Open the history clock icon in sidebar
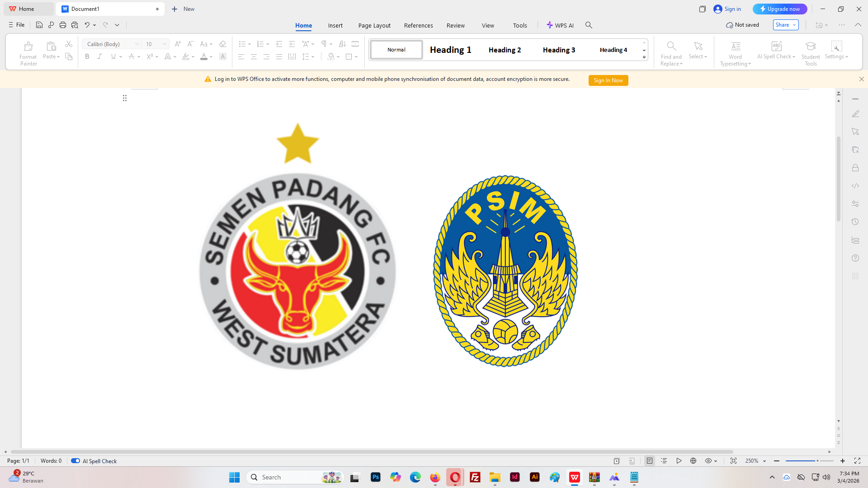The height and width of the screenshot is (488, 868). click(855, 222)
